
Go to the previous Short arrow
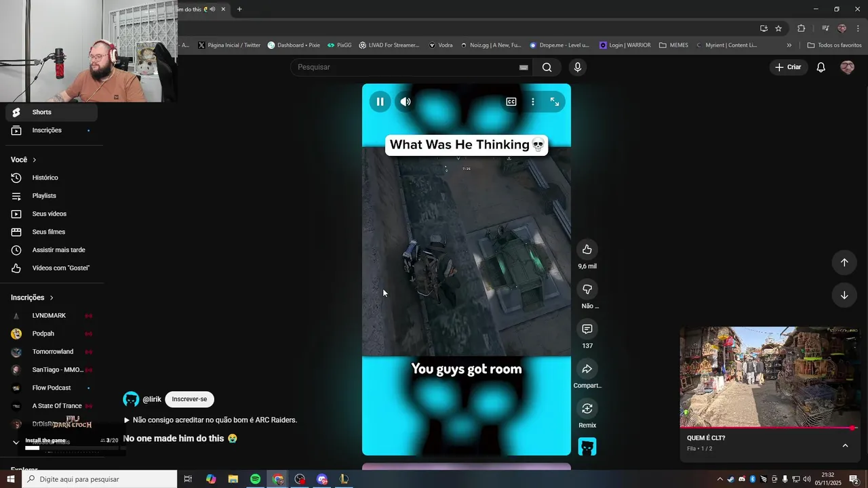(844, 262)
